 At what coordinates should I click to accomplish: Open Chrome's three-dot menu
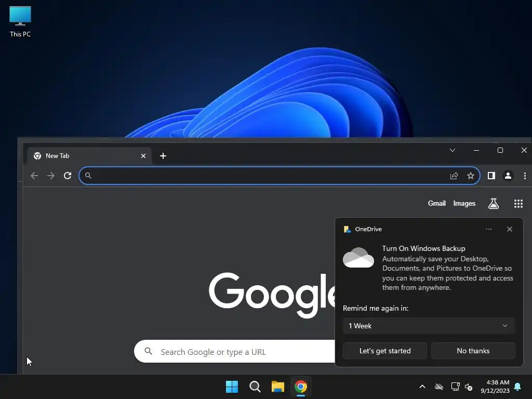click(525, 176)
